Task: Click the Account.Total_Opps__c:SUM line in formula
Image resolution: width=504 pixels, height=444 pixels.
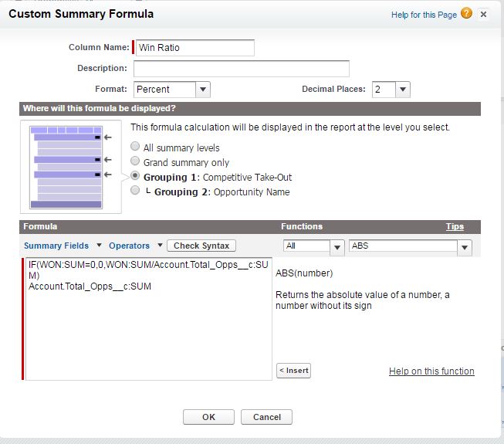Action: [x=90, y=286]
